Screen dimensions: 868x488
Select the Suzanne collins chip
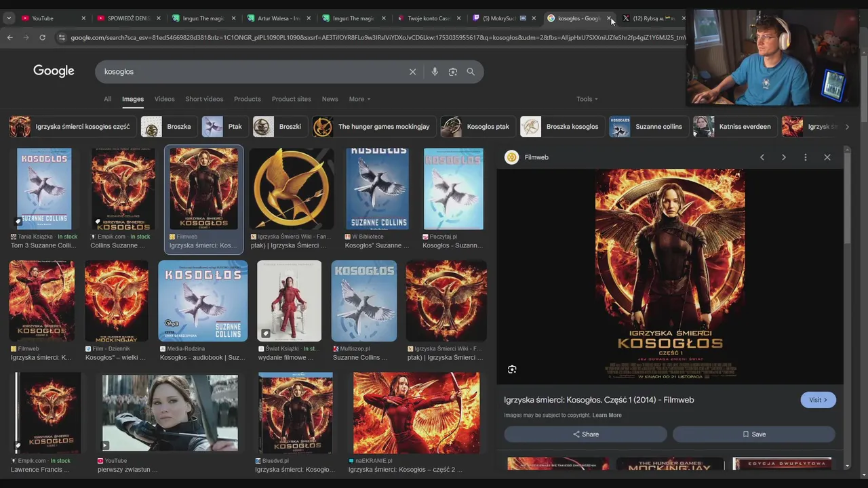click(648, 127)
